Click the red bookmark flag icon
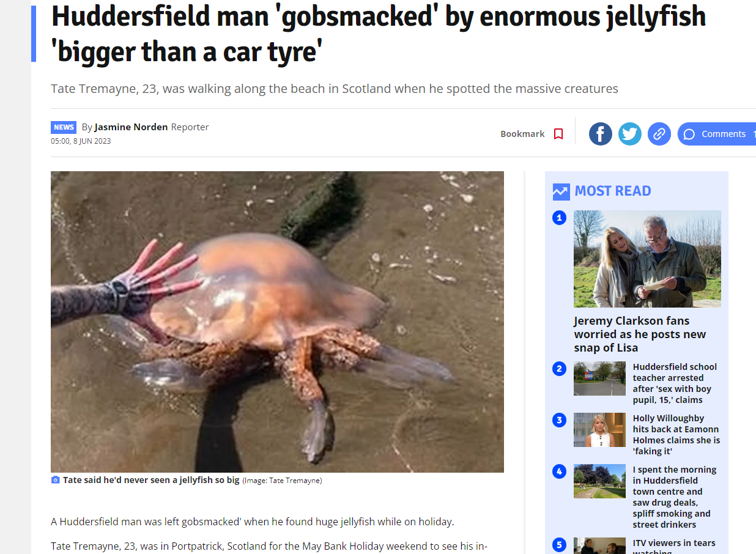 [x=558, y=134]
